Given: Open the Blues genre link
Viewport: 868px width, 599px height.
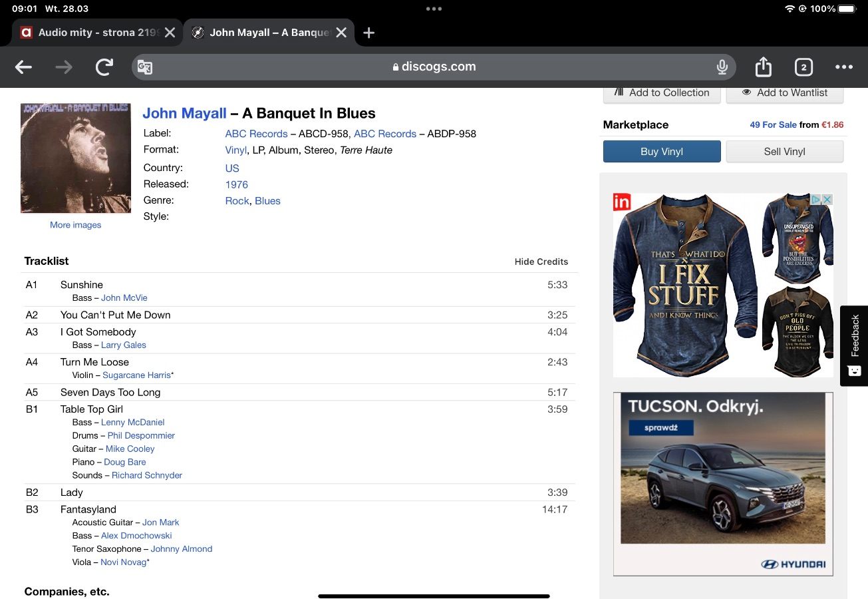Looking at the screenshot, I should pyautogui.click(x=268, y=201).
